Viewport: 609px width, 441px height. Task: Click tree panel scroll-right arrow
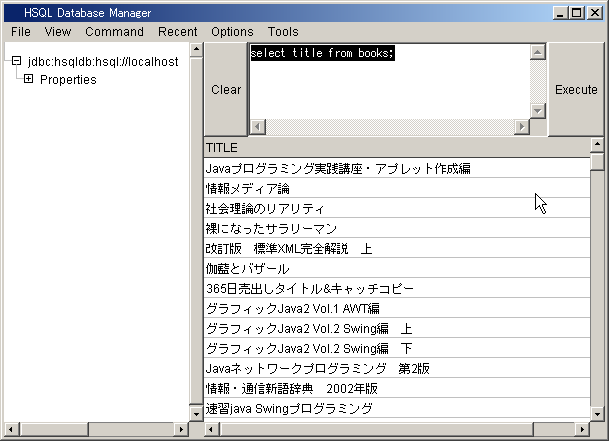181,429
